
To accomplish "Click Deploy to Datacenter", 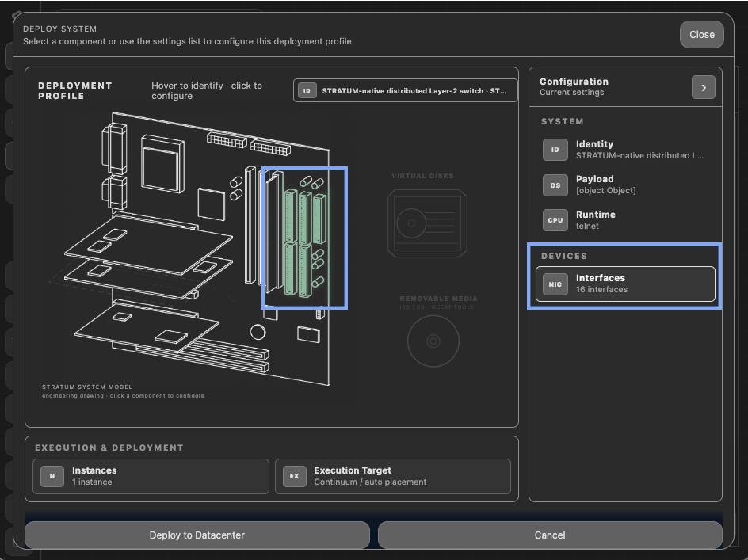I will pos(197,535).
